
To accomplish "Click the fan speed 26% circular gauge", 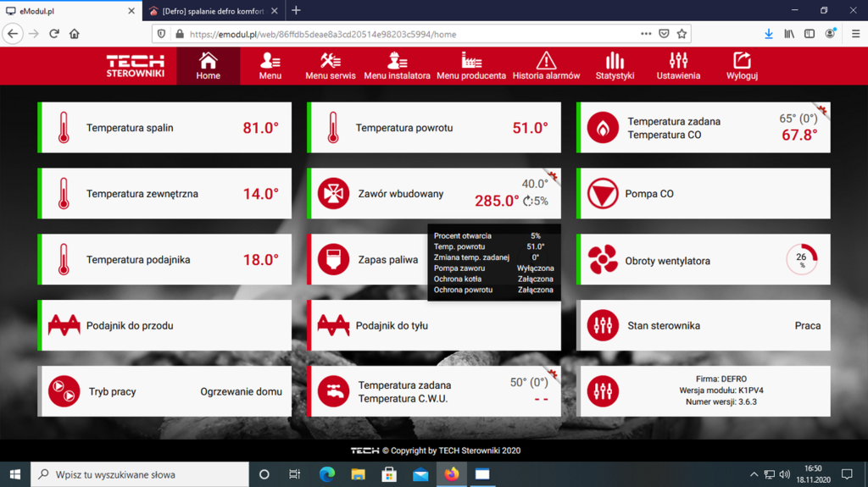I will click(801, 259).
